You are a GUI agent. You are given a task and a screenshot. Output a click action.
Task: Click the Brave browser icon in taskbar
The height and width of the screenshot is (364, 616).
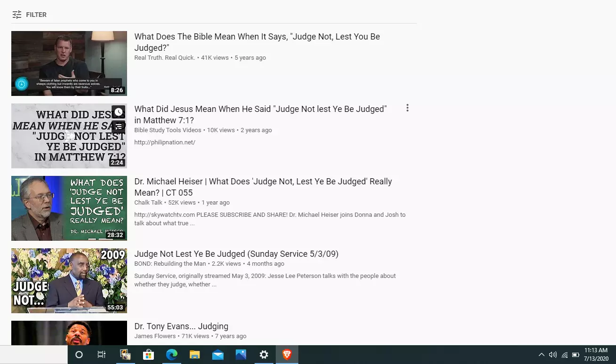click(287, 355)
